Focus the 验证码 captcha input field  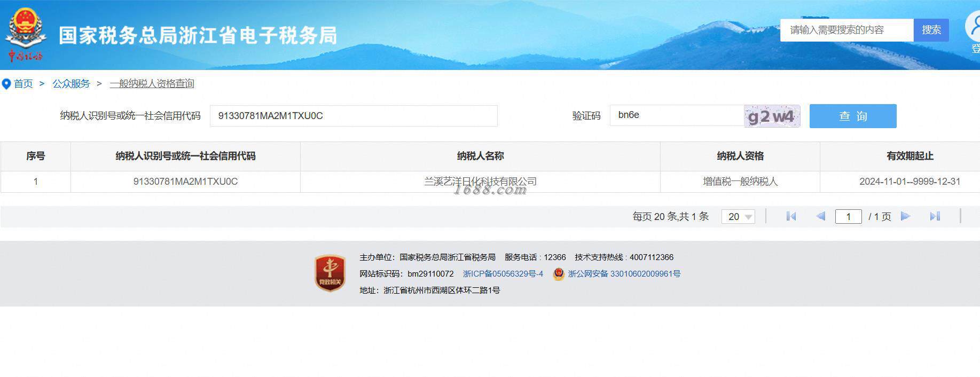pyautogui.click(x=677, y=115)
